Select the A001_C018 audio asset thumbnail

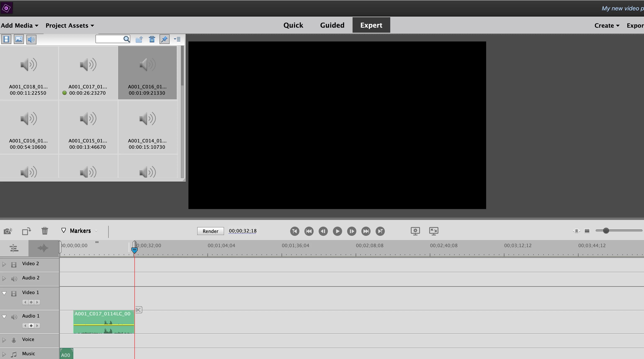28,72
